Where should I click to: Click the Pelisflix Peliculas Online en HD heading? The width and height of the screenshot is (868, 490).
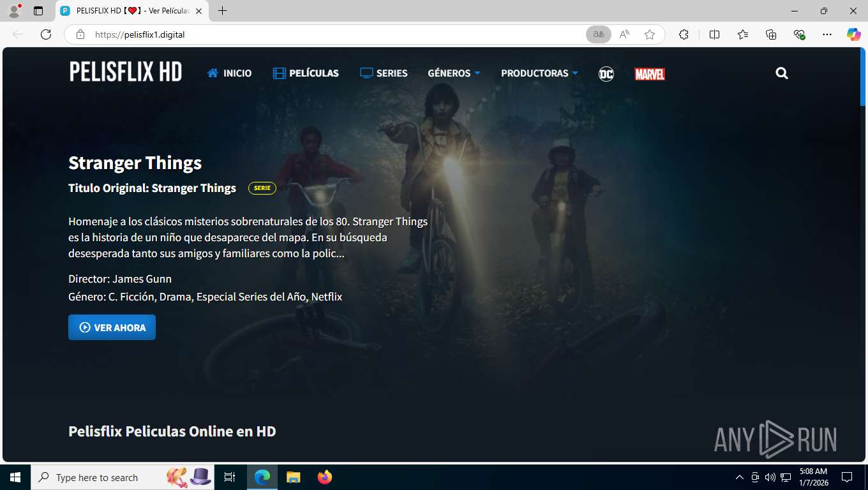[x=172, y=431]
